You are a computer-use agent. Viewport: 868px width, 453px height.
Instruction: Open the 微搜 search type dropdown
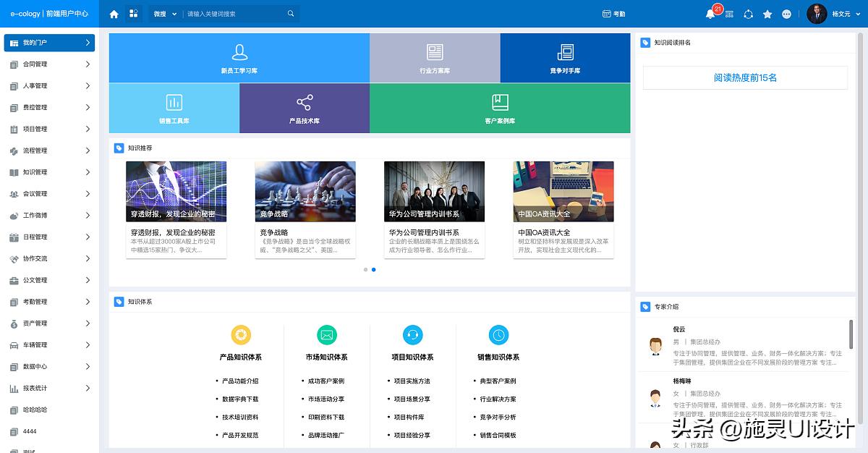click(x=164, y=14)
